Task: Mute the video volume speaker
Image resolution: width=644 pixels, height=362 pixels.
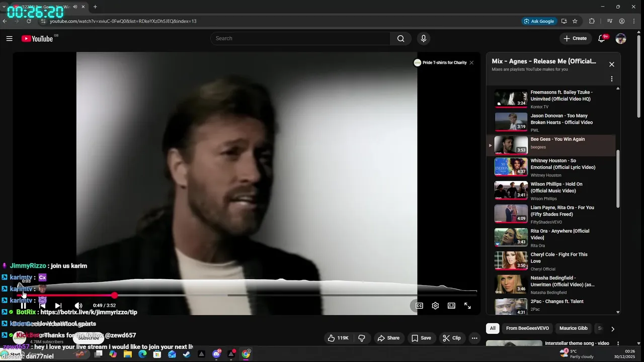Action: [78, 305]
